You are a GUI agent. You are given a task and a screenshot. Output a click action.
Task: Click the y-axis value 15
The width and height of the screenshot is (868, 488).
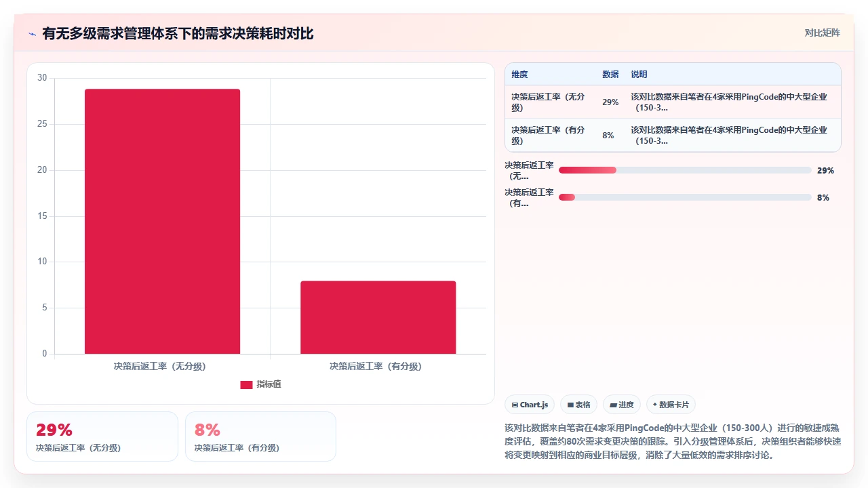[42, 216]
